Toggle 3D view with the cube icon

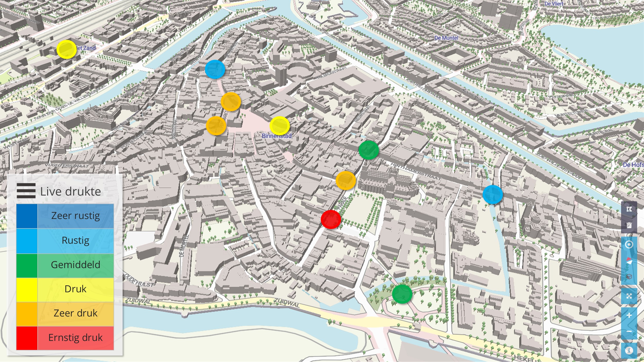pyautogui.click(x=629, y=277)
